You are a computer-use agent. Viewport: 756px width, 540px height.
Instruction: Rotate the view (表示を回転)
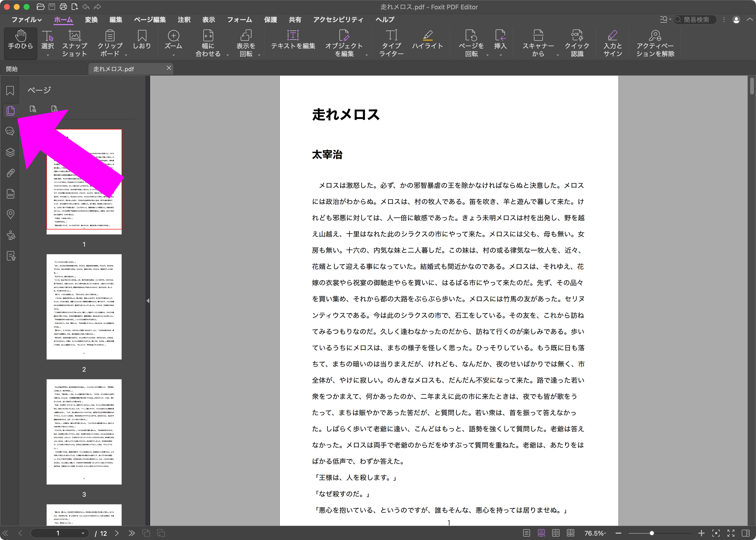point(246,43)
